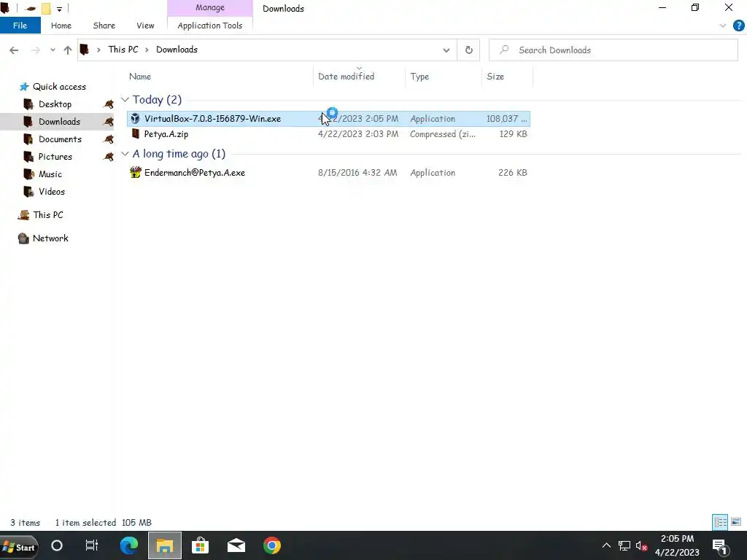The width and height of the screenshot is (747, 560).
Task: Open Music in the navigation pane
Action: [x=50, y=174]
